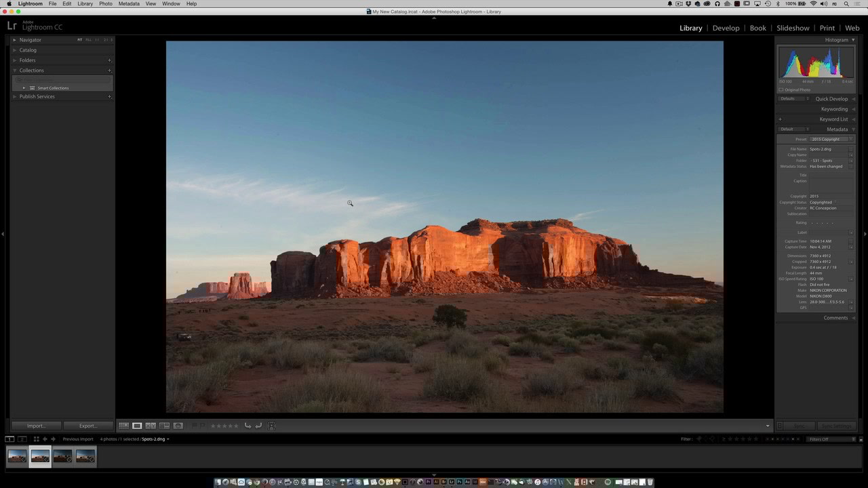Add a new keyword via the plus icon
Screen dimensions: 868x488
(x=780, y=119)
